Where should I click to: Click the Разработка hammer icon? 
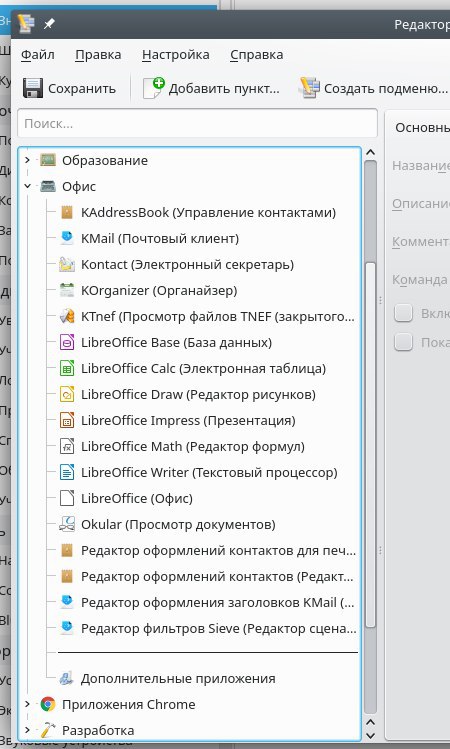point(48,730)
